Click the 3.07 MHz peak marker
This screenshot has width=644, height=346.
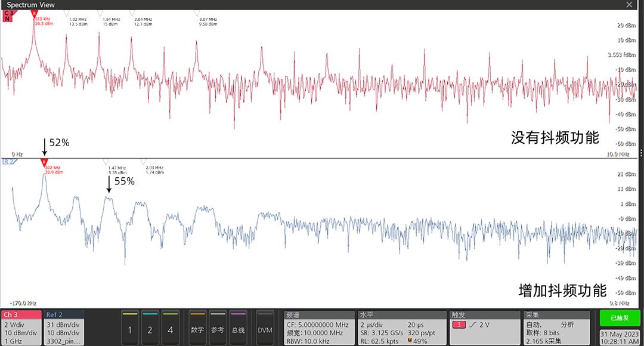[197, 13]
